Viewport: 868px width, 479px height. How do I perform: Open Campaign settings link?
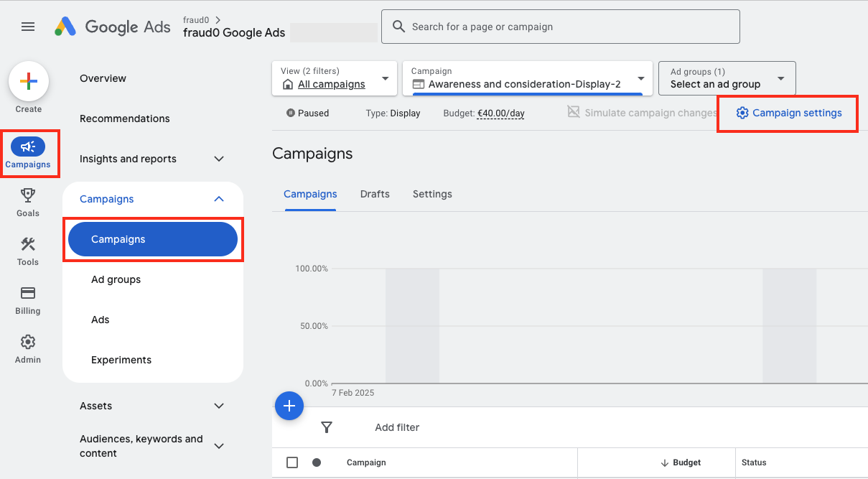click(789, 113)
